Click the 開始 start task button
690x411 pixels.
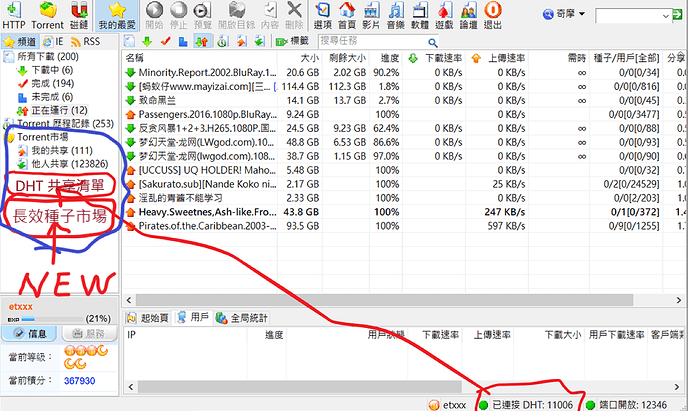154,15
